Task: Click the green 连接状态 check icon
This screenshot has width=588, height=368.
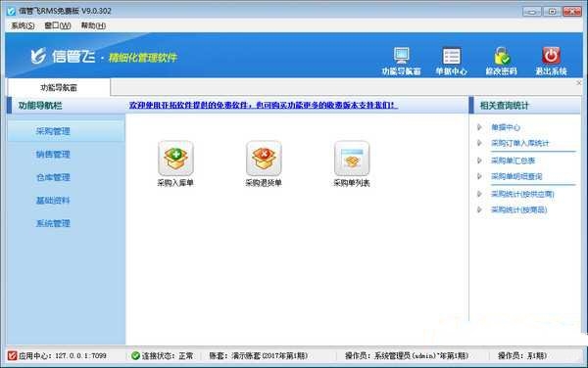Action: click(x=135, y=355)
